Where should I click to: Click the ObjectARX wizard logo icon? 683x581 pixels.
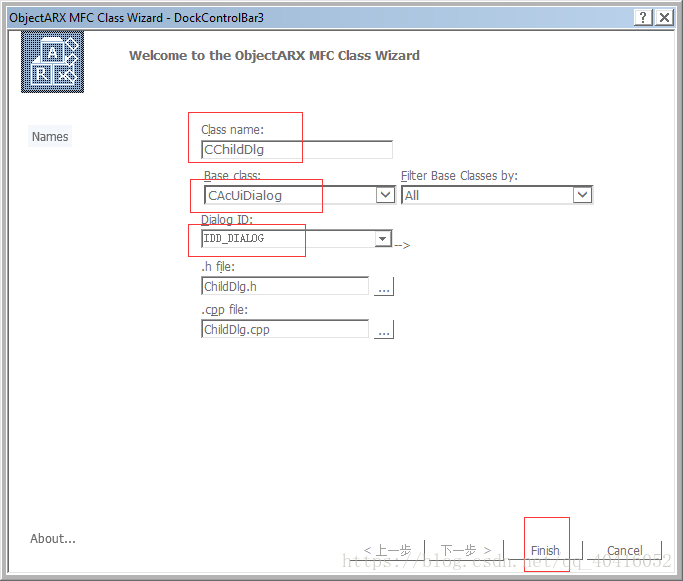52,62
